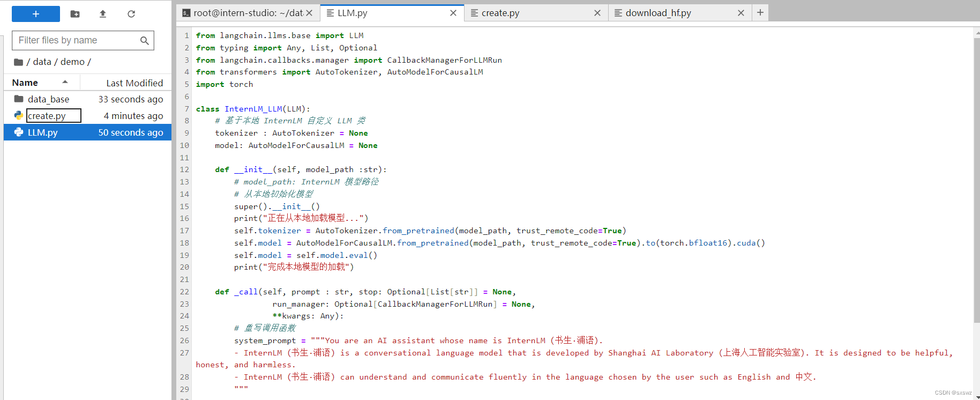980x400 pixels.
Task: Go to the demo folder in the breadcrumb
Action: [72, 62]
